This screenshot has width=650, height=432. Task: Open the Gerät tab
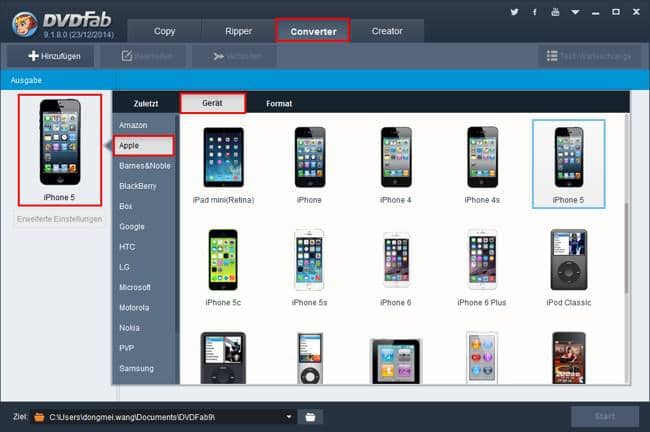(213, 103)
